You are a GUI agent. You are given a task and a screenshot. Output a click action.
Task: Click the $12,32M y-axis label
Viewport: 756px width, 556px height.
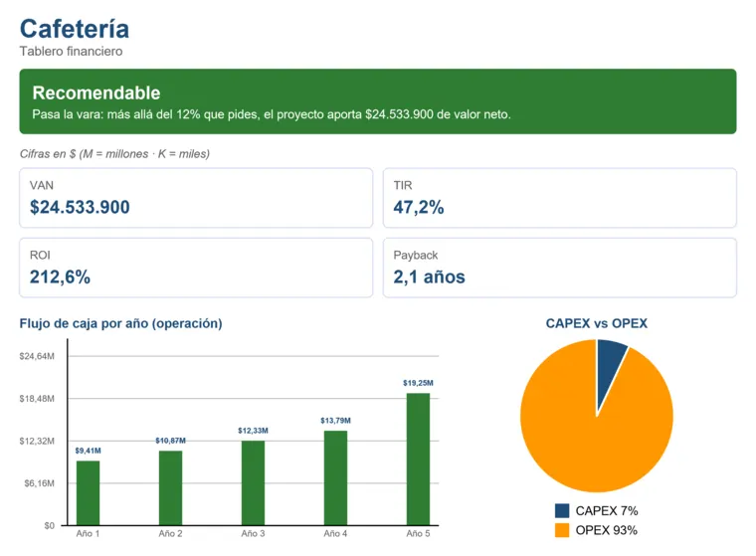pyautogui.click(x=37, y=442)
